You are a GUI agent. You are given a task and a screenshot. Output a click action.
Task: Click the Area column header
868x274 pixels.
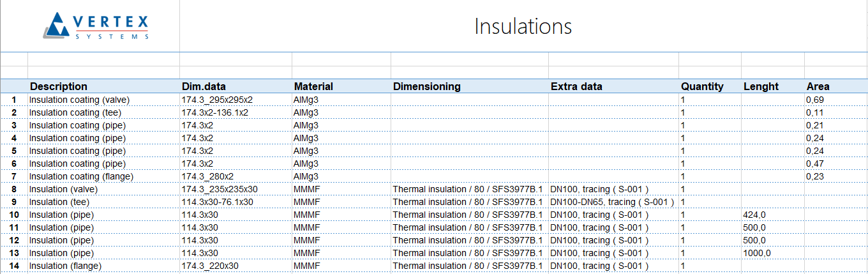[x=818, y=87]
